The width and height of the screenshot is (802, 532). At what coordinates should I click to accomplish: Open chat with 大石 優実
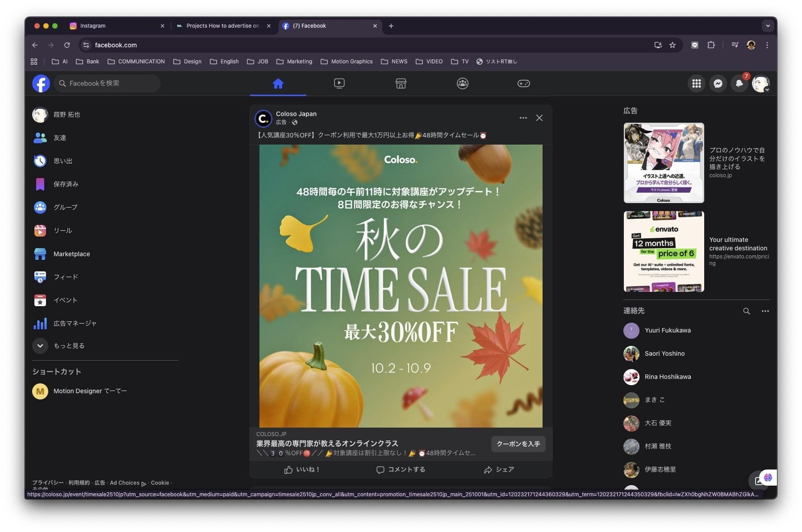pyautogui.click(x=697, y=424)
